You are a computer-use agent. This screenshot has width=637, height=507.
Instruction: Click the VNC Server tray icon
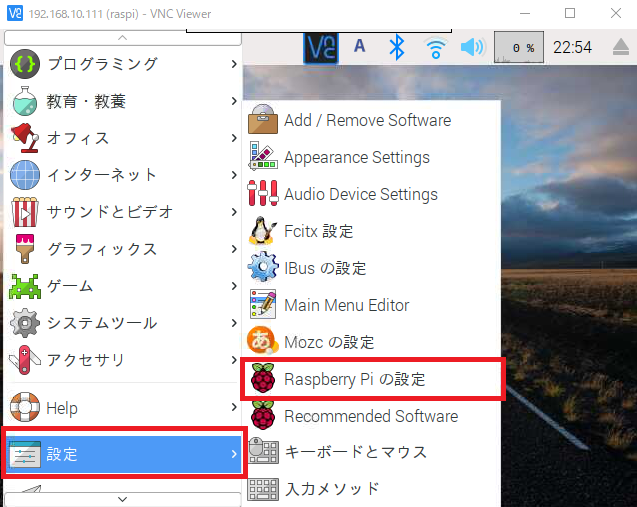(x=321, y=48)
